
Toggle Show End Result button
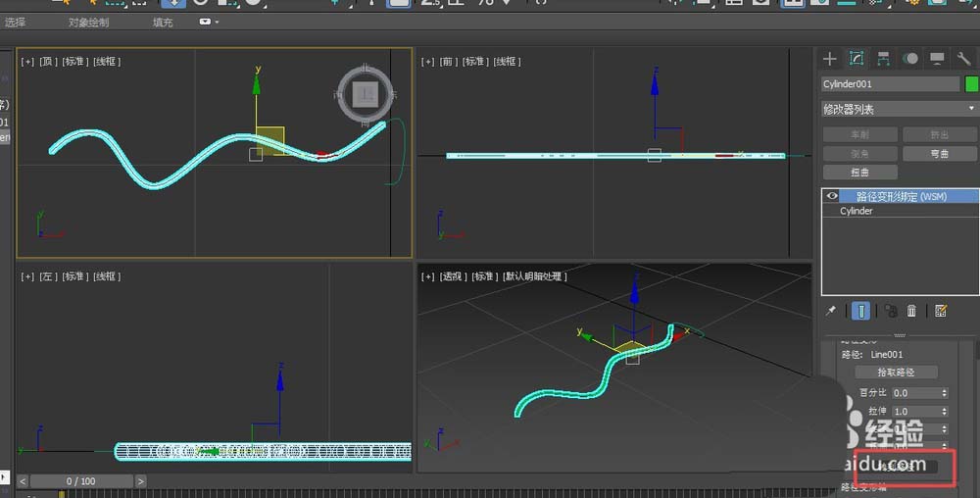[860, 311]
